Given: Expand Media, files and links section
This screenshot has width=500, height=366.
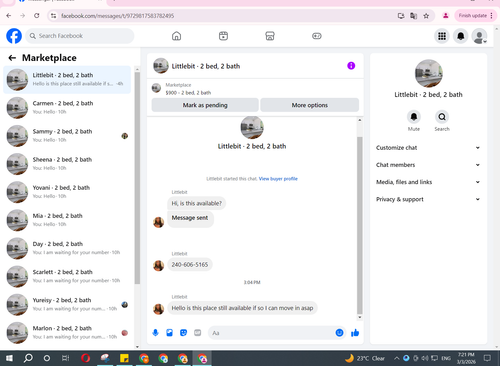Looking at the screenshot, I should pyautogui.click(x=428, y=182).
